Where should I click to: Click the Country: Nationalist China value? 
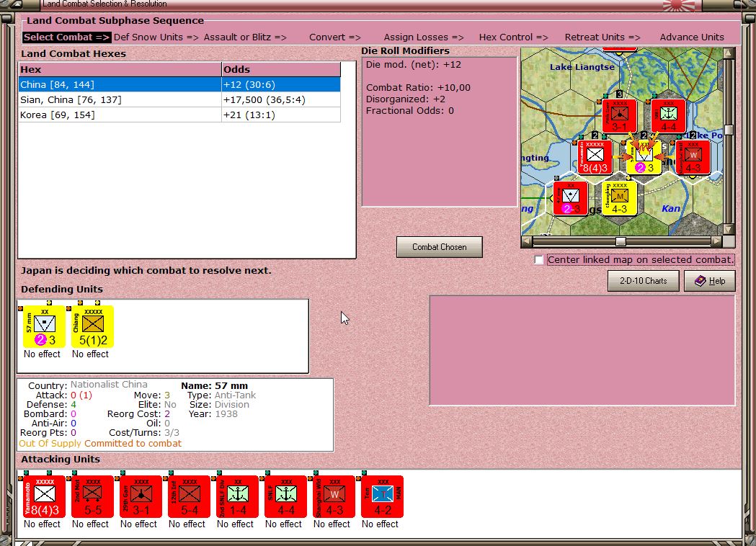(x=109, y=385)
